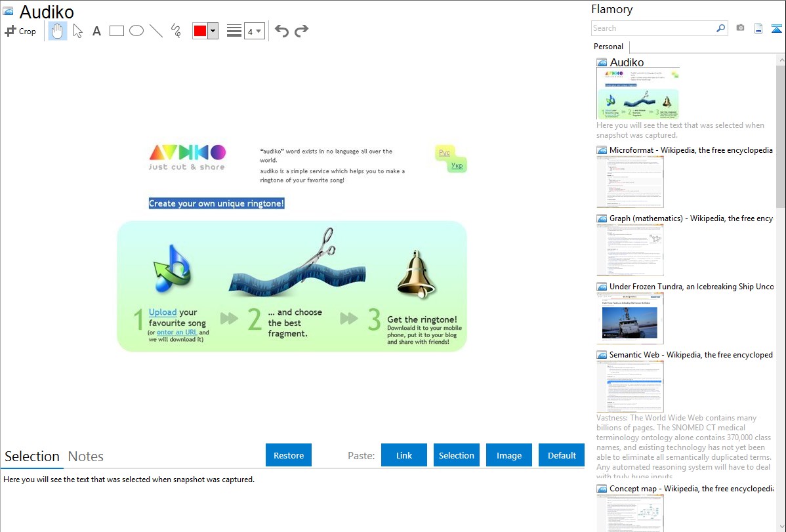Image resolution: width=786 pixels, height=532 pixels.
Task: Click the camera capture icon
Action: tap(740, 28)
